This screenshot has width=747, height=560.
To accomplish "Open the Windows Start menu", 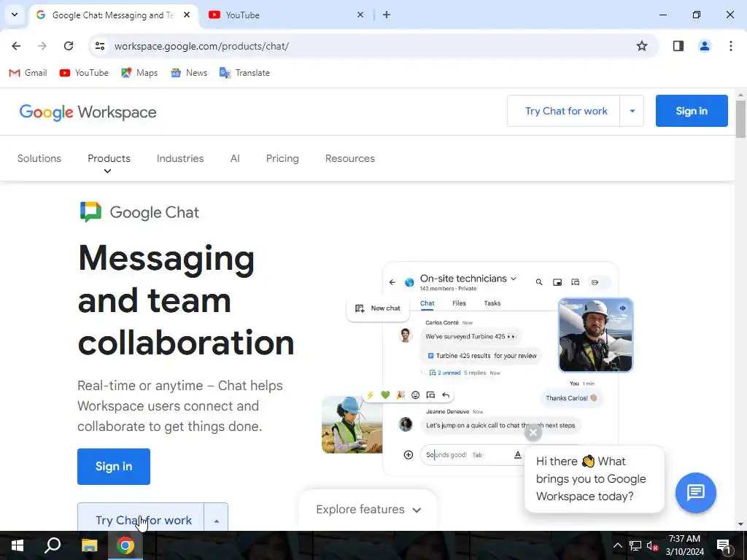I will point(18,545).
